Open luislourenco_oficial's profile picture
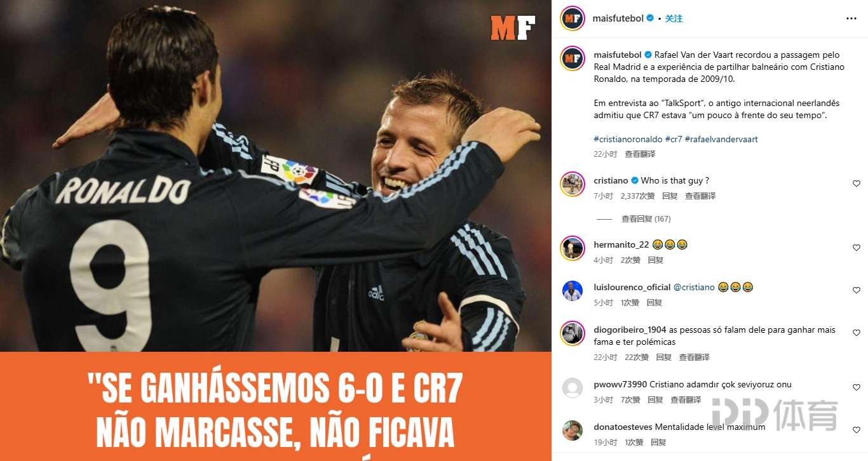The width and height of the screenshot is (868, 461). pyautogui.click(x=573, y=291)
